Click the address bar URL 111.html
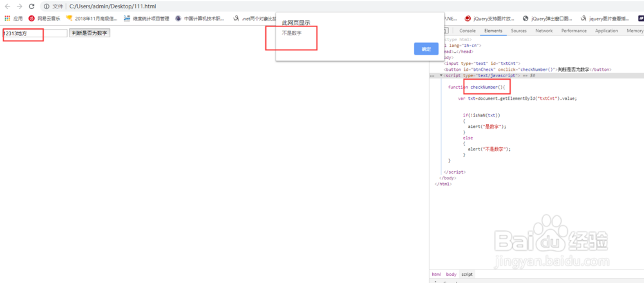The height and width of the screenshot is (283, 644). coord(113,6)
